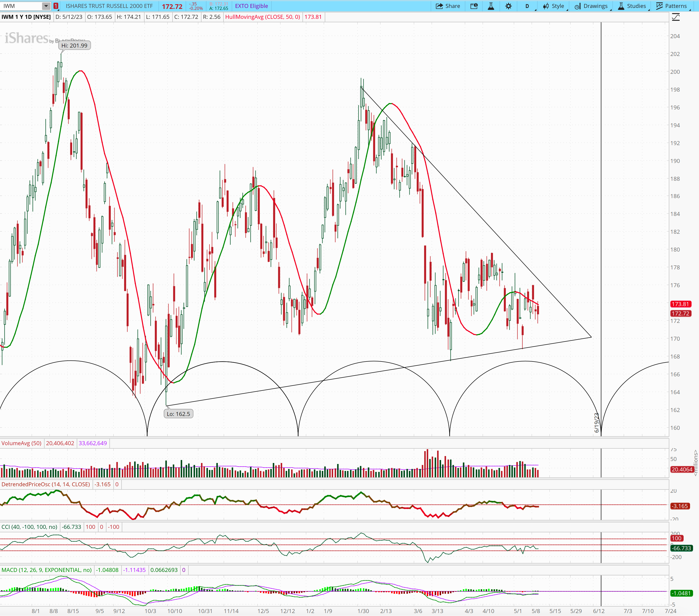This screenshot has width=699, height=616.
Task: Click EXTO Eligible label
Action: [x=251, y=6]
